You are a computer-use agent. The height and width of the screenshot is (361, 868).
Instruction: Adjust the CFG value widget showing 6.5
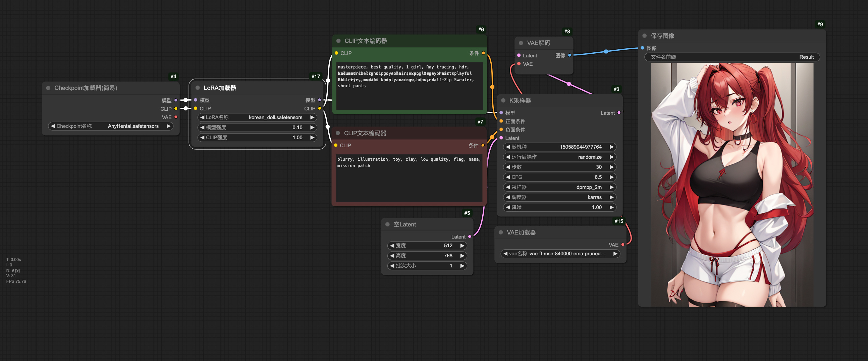(x=559, y=177)
